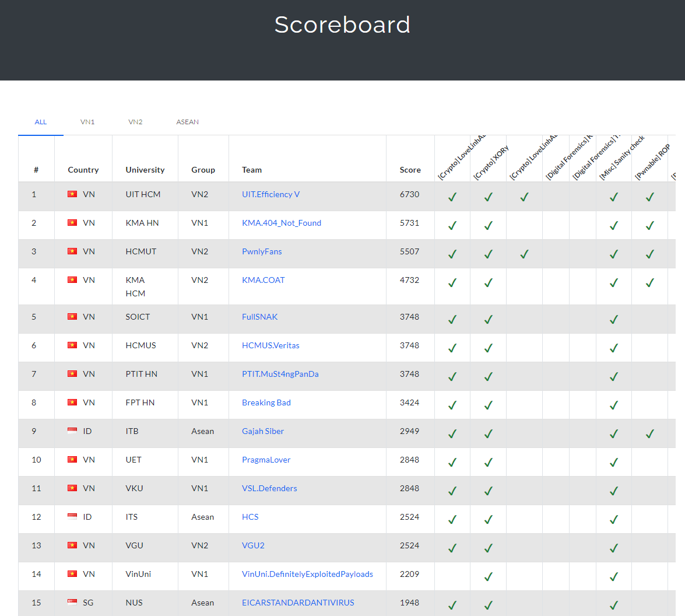
Task: Click the Vietnam flag in rank 1 row
Action: coord(72,194)
